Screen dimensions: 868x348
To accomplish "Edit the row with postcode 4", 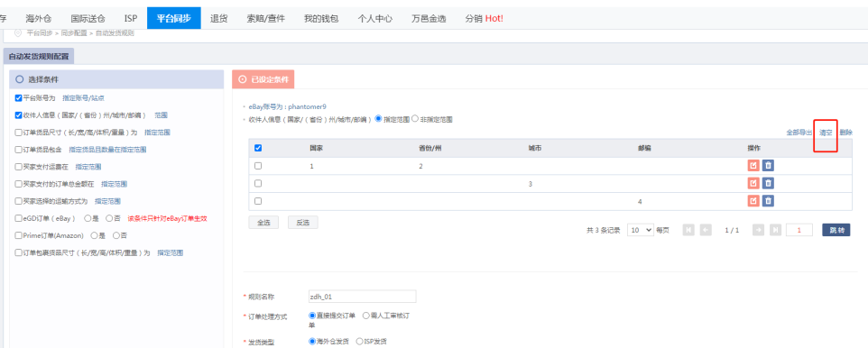I will click(x=753, y=201).
